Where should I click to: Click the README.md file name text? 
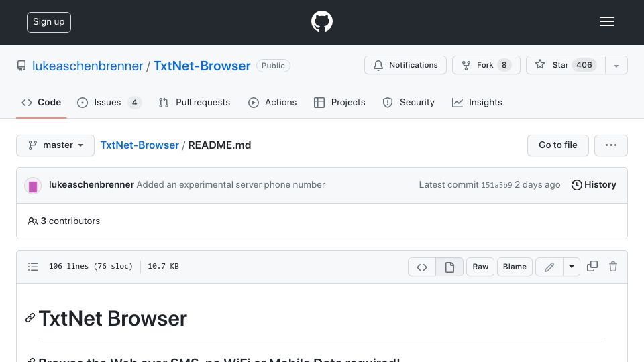(x=219, y=145)
